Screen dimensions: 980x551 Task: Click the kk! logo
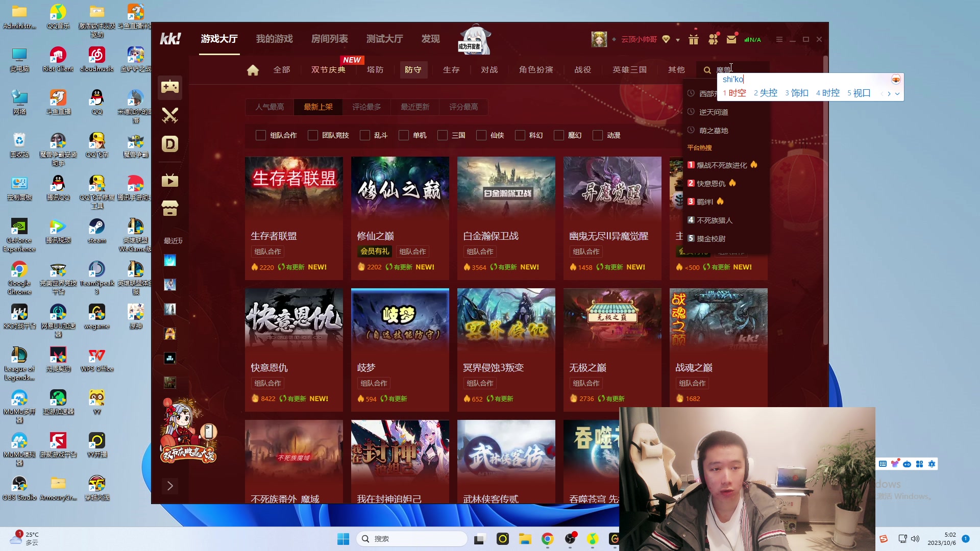[170, 39]
